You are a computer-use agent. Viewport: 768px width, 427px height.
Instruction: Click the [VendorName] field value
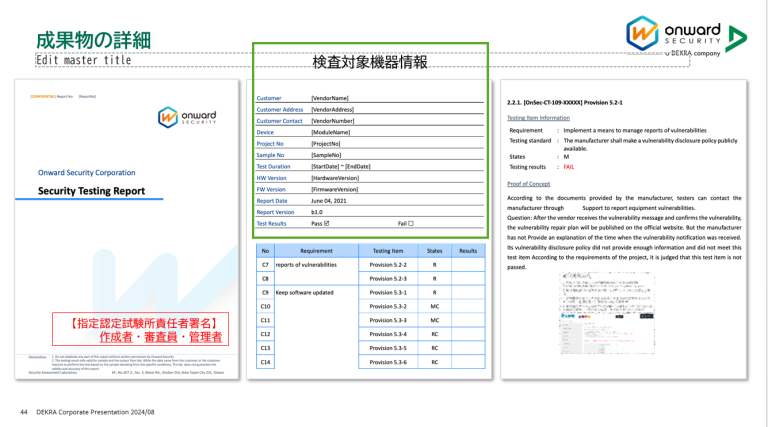pos(330,98)
